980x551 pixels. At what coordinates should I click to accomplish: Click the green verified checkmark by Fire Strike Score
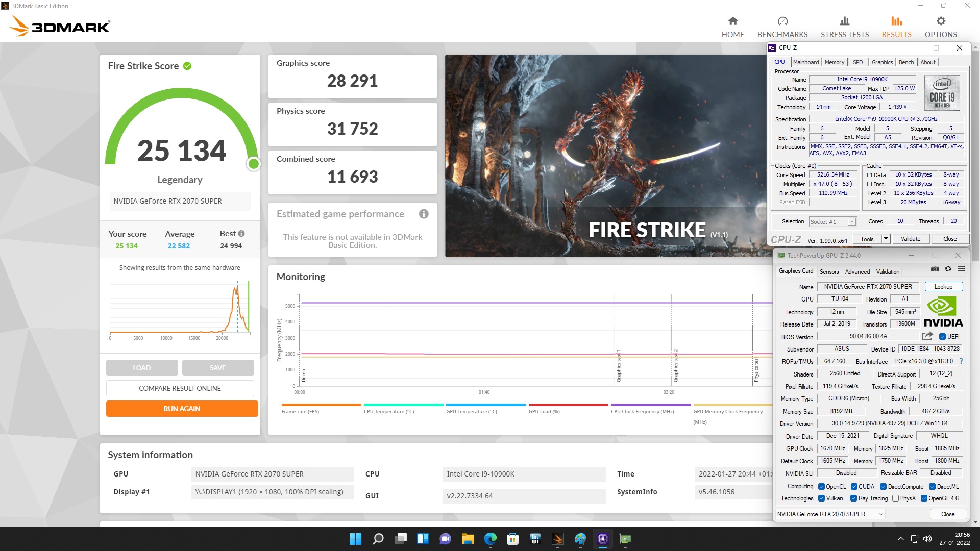[187, 66]
